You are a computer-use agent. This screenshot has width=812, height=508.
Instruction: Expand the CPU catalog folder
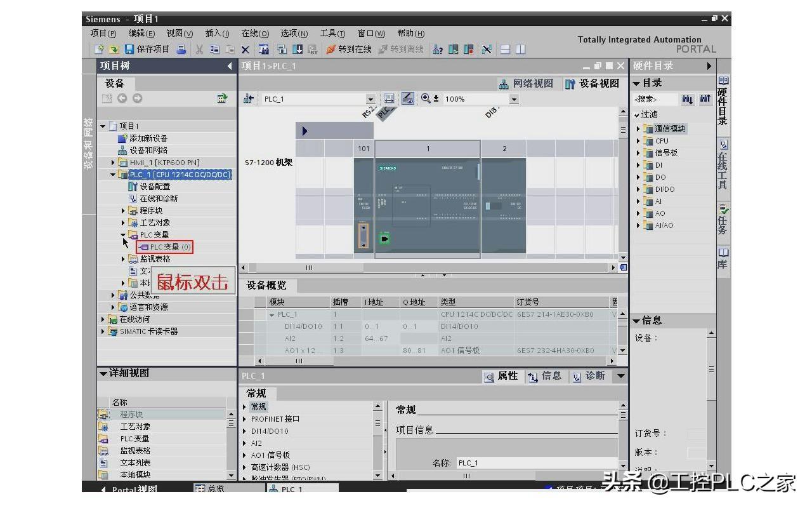638,141
